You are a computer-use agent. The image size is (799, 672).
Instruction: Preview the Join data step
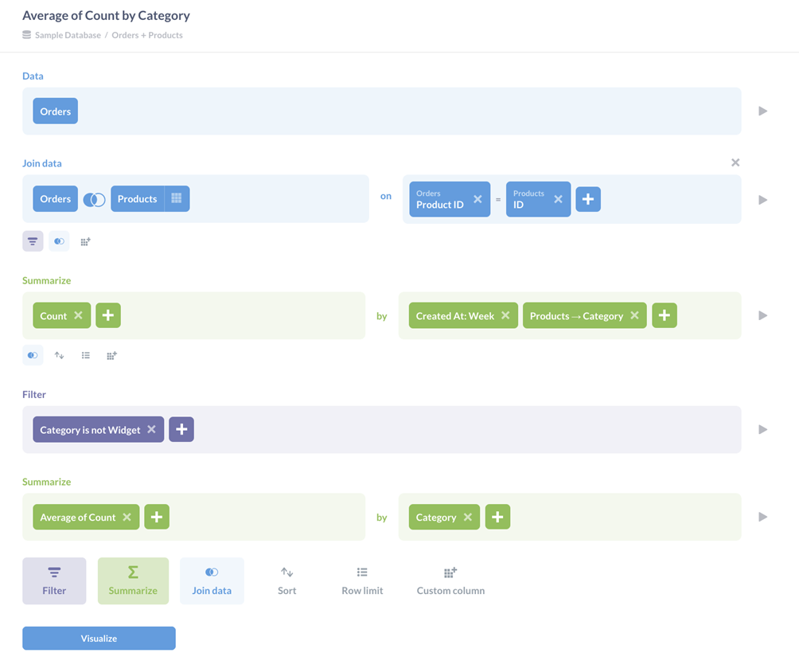pyautogui.click(x=763, y=200)
